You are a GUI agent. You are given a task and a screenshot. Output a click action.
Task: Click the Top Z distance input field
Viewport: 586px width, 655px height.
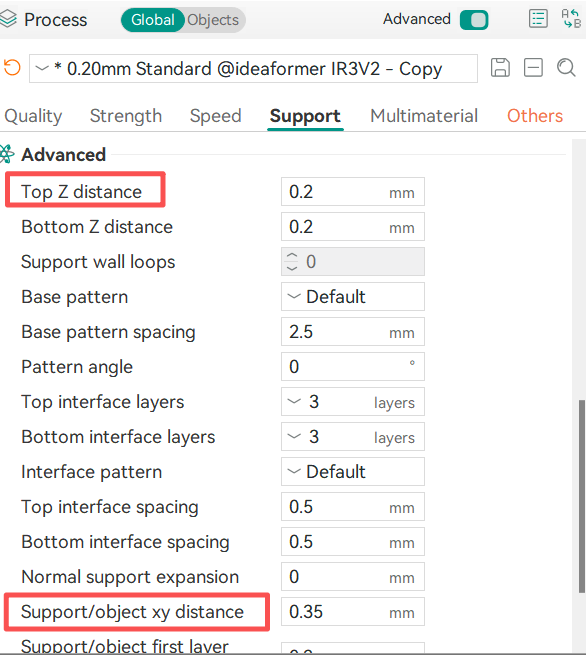pos(353,192)
